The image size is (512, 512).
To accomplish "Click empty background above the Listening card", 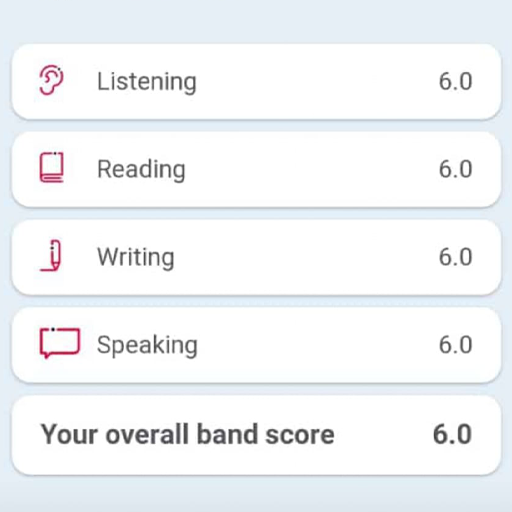I will tap(256, 20).
